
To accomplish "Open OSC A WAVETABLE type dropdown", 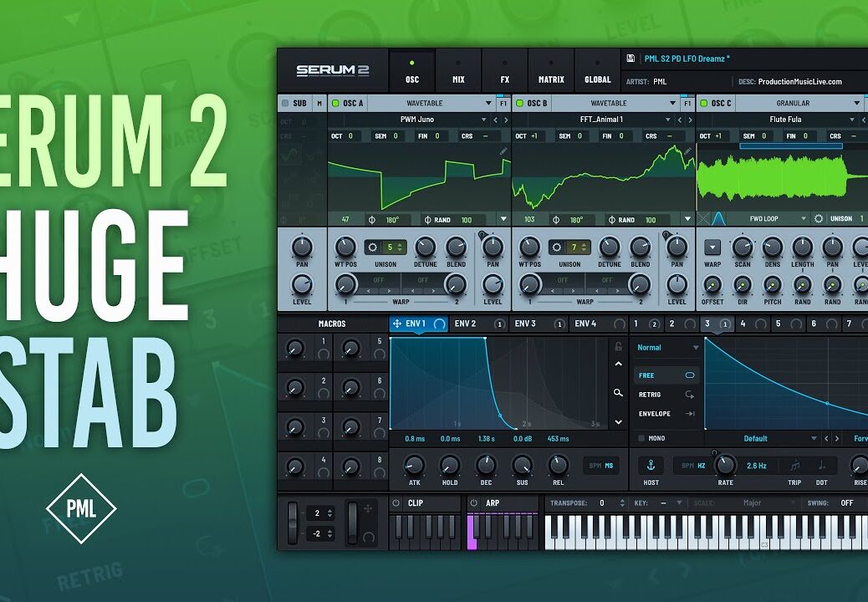I will [431, 103].
